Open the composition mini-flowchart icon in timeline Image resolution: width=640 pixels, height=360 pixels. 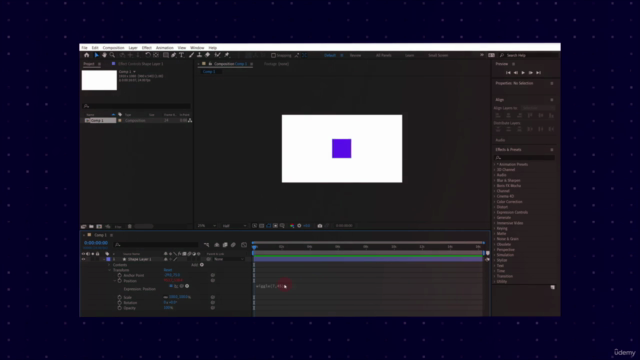coord(207,245)
